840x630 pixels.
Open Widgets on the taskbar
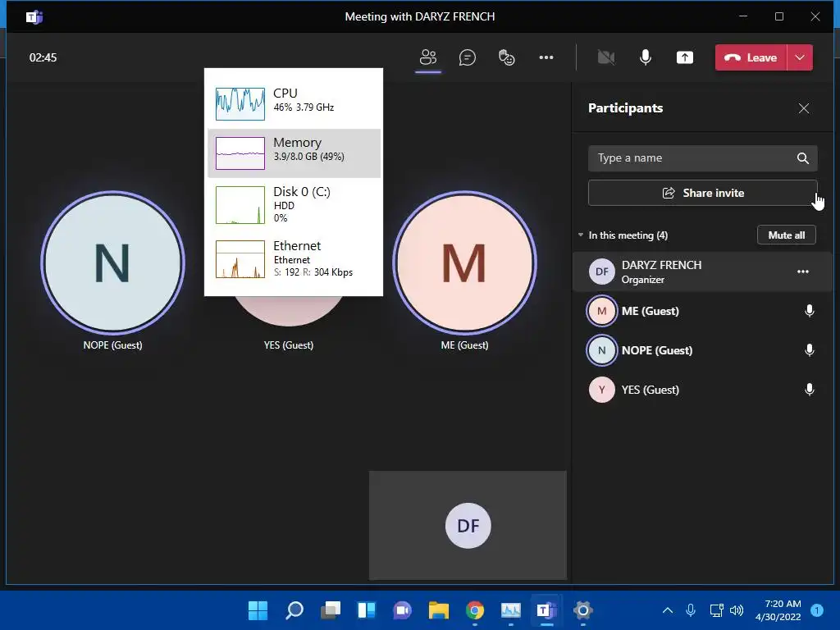click(x=367, y=610)
